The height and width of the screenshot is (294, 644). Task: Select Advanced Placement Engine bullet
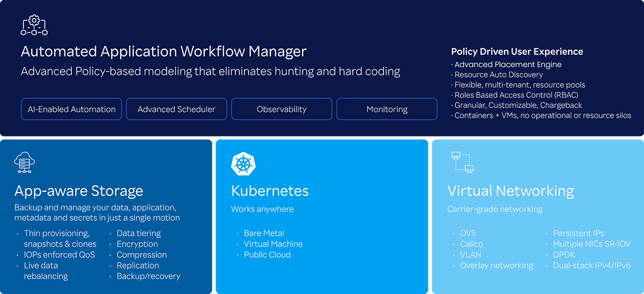(508, 65)
